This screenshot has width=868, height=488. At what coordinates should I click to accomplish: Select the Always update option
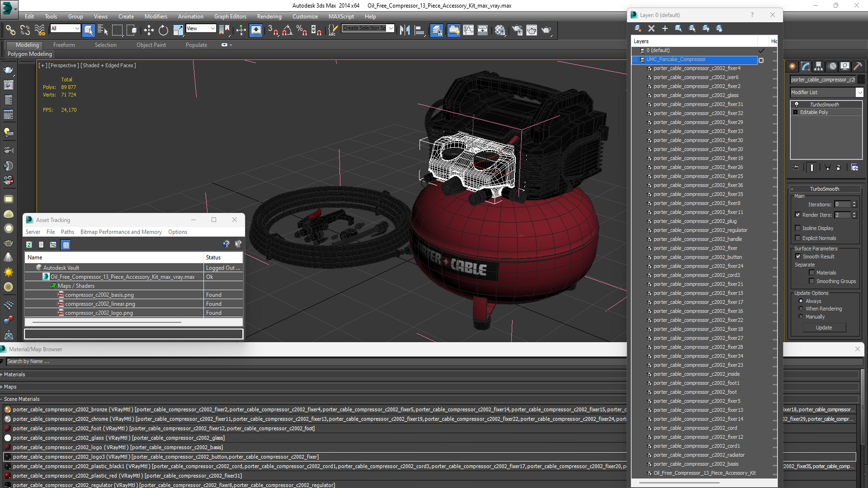pyautogui.click(x=801, y=301)
